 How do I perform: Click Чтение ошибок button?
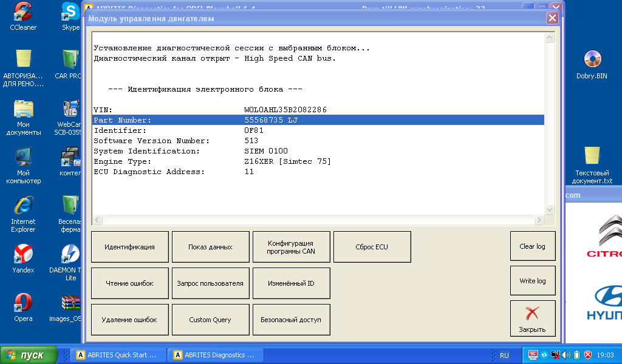coord(130,283)
